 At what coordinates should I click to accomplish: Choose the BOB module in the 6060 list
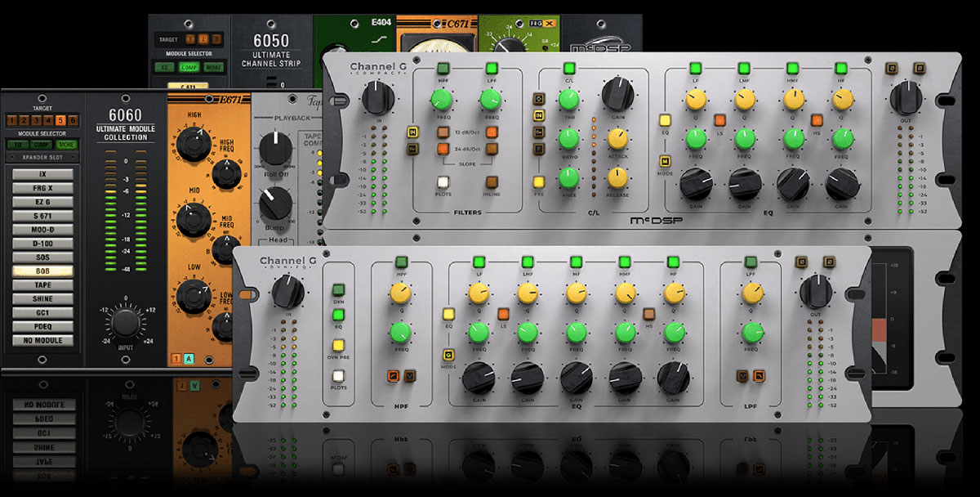pos(42,271)
